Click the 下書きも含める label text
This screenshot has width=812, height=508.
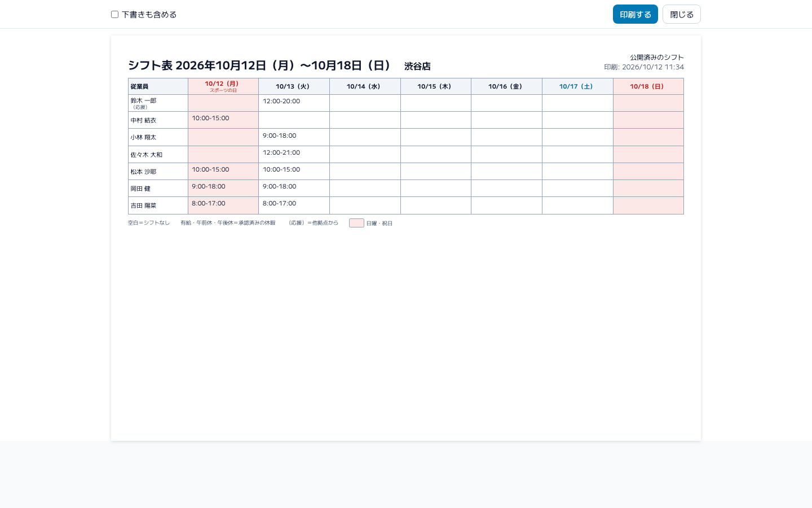149,15
